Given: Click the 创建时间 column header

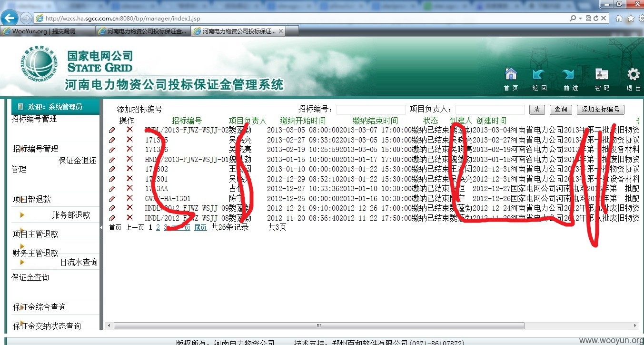Looking at the screenshot, I should (491, 121).
